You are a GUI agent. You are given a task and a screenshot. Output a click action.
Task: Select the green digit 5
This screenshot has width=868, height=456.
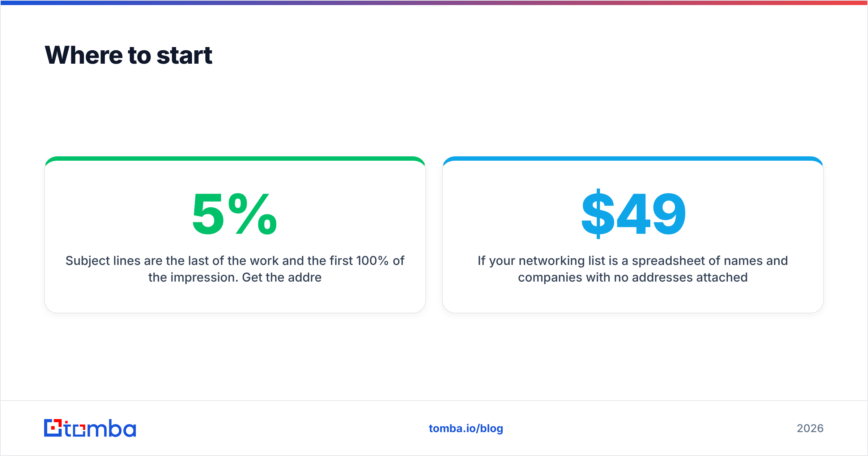tap(208, 214)
